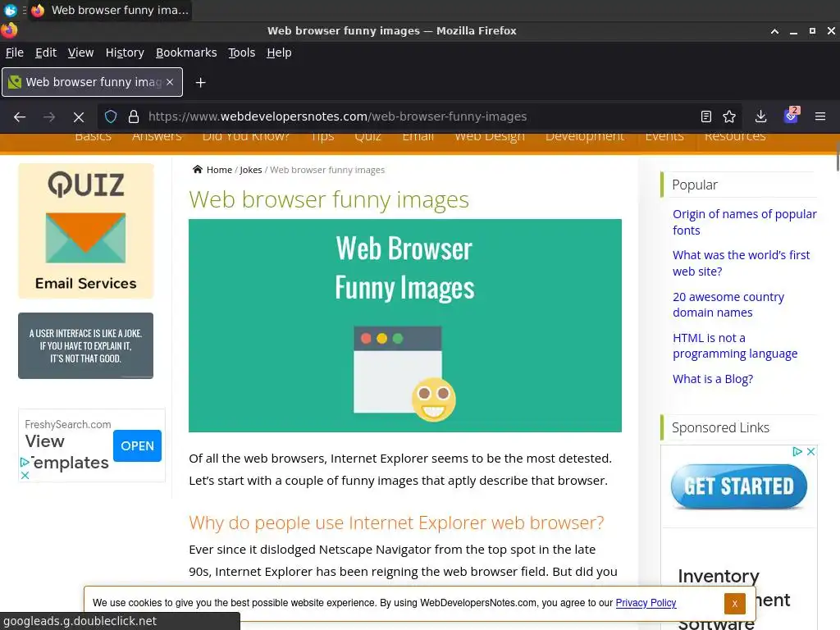Open 20 awesome country domain names link
This screenshot has height=630, width=840.
(728, 304)
